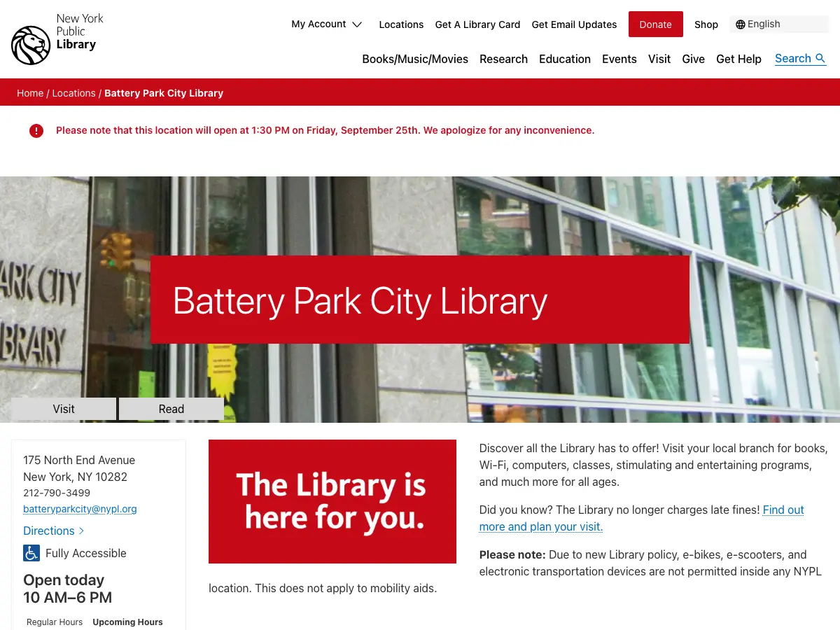
Task: Open the Get Help menu
Action: coord(738,59)
